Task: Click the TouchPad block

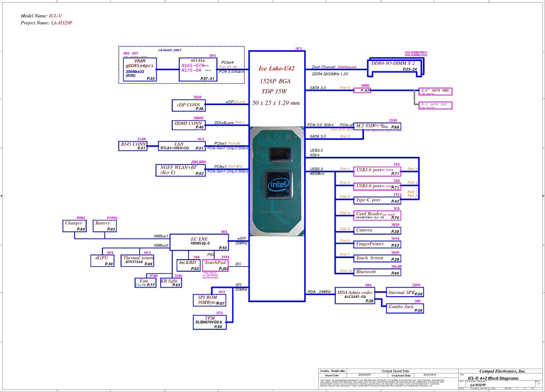Action: coord(216,265)
